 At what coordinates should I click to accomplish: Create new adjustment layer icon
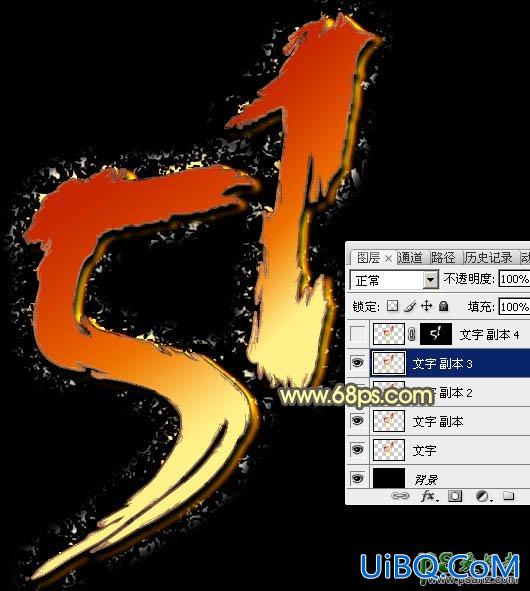pos(483,496)
